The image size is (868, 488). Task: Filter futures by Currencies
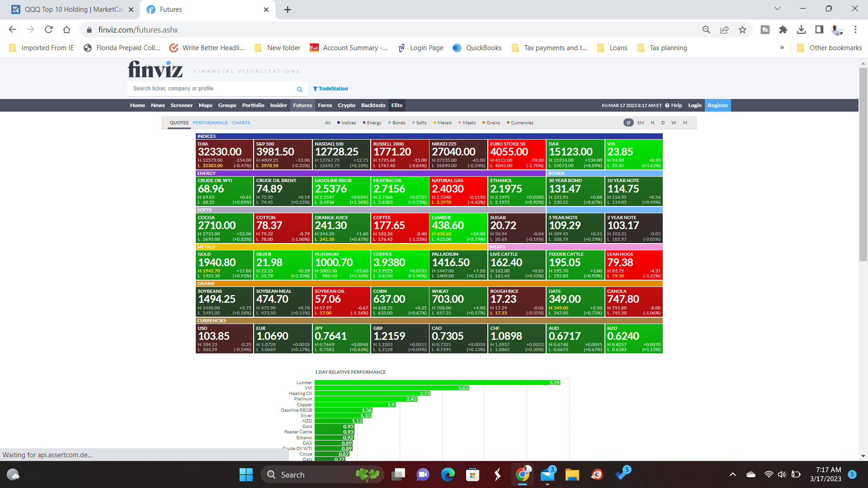[x=520, y=122]
